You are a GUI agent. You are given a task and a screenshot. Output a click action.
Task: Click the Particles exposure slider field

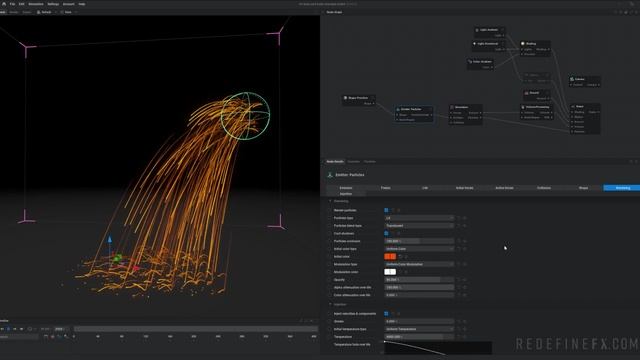tap(419, 241)
